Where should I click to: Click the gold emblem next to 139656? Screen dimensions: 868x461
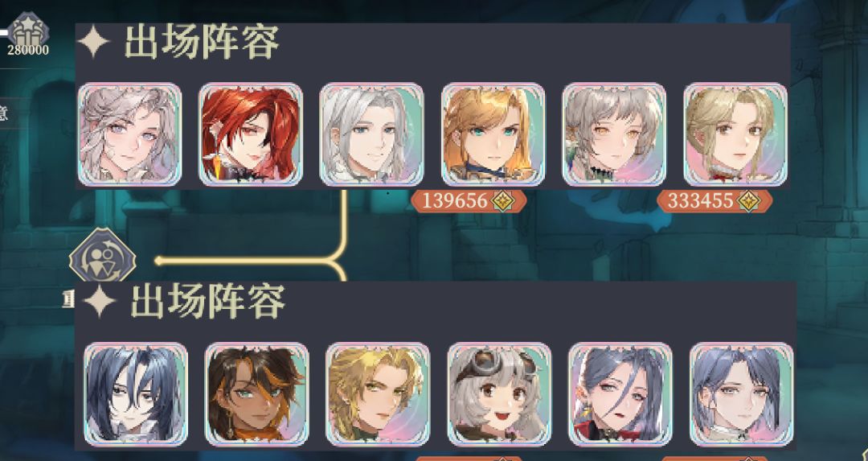coord(502,201)
